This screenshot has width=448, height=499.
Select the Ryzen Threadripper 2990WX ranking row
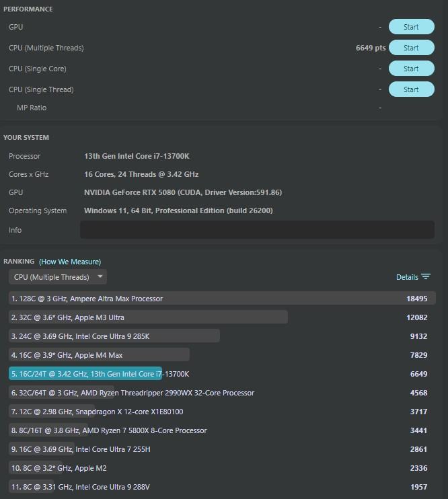[x=222, y=393]
